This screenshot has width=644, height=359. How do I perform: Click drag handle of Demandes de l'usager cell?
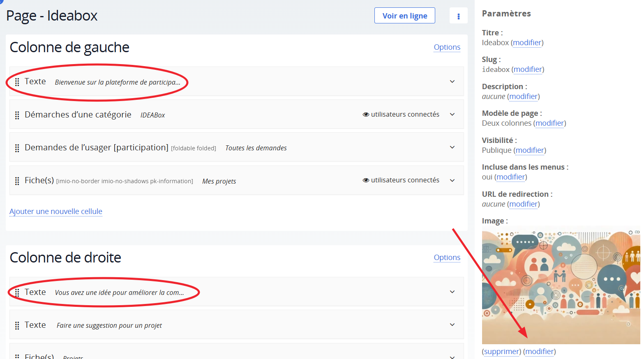(17, 148)
